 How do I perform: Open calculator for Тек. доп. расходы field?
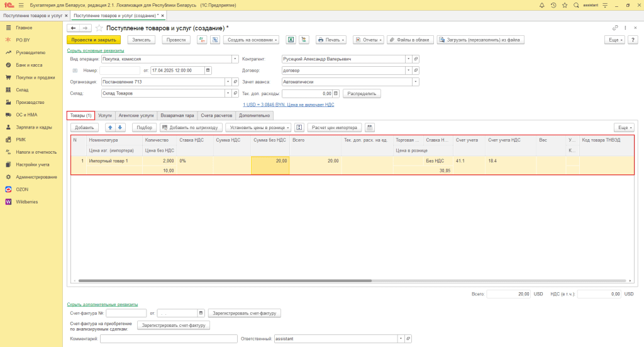pos(336,93)
